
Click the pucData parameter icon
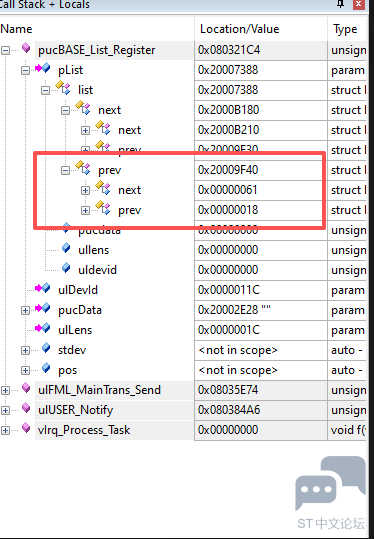[x=43, y=308]
